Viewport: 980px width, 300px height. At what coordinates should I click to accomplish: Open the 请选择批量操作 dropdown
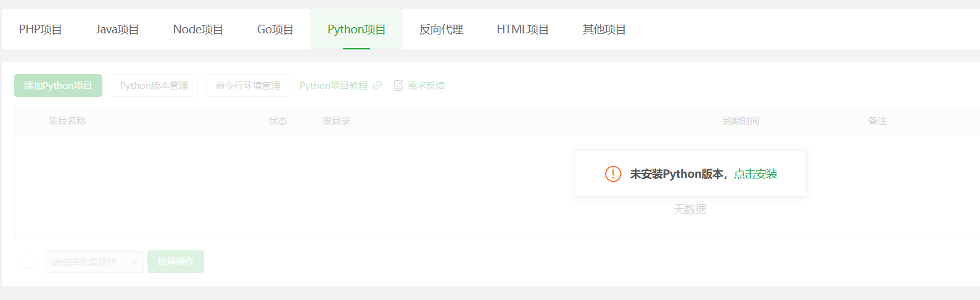[x=94, y=262]
